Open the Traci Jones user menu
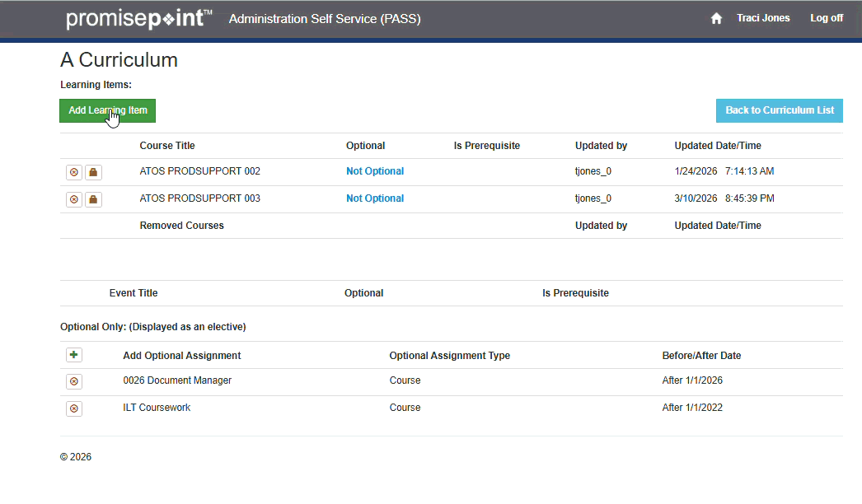 tap(763, 18)
